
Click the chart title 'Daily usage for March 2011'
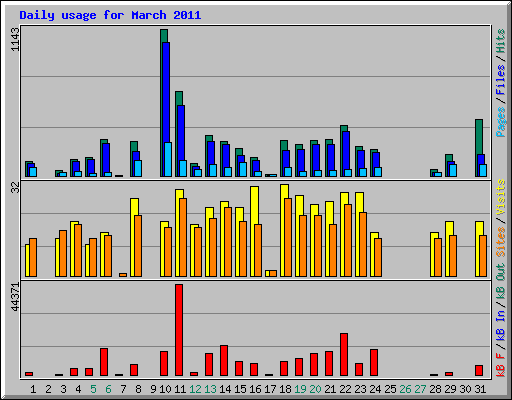[x=110, y=15]
